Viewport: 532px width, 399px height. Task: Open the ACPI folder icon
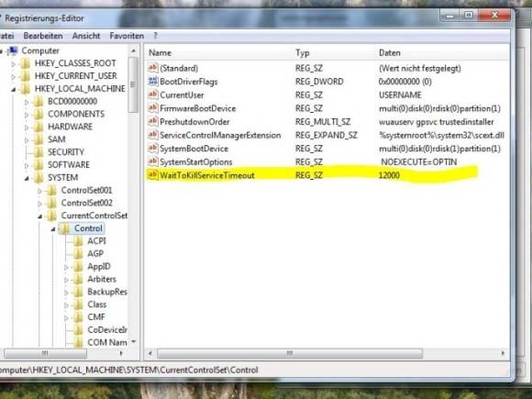point(78,241)
